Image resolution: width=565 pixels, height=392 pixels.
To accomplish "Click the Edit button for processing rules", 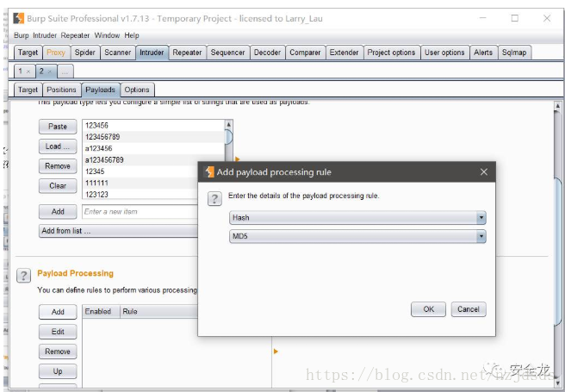I will 58,332.
